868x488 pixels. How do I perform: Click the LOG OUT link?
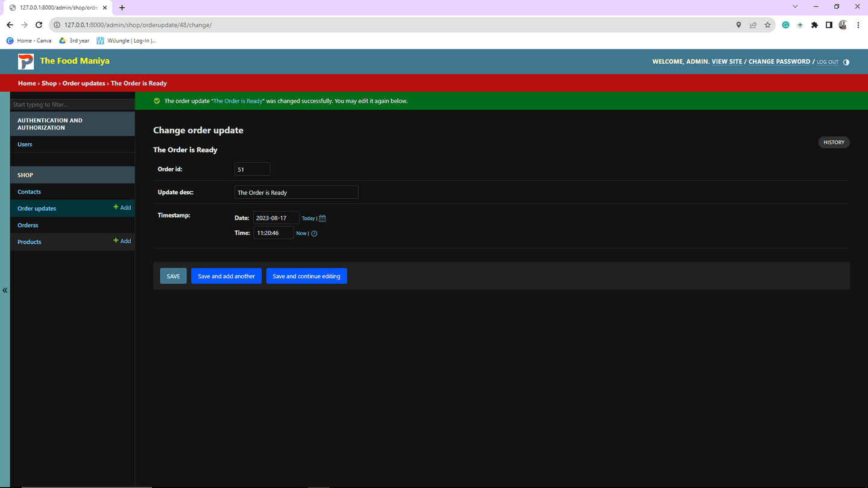(828, 62)
